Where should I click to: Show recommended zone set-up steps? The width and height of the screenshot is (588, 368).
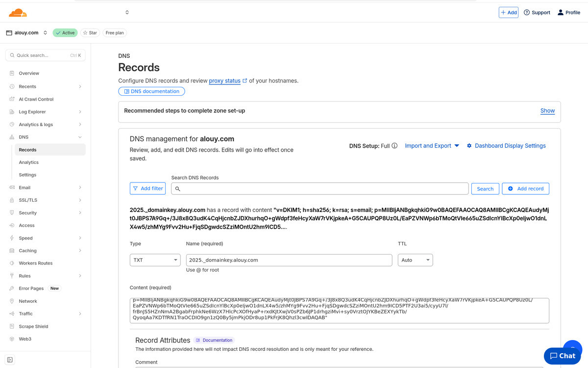pos(547,111)
